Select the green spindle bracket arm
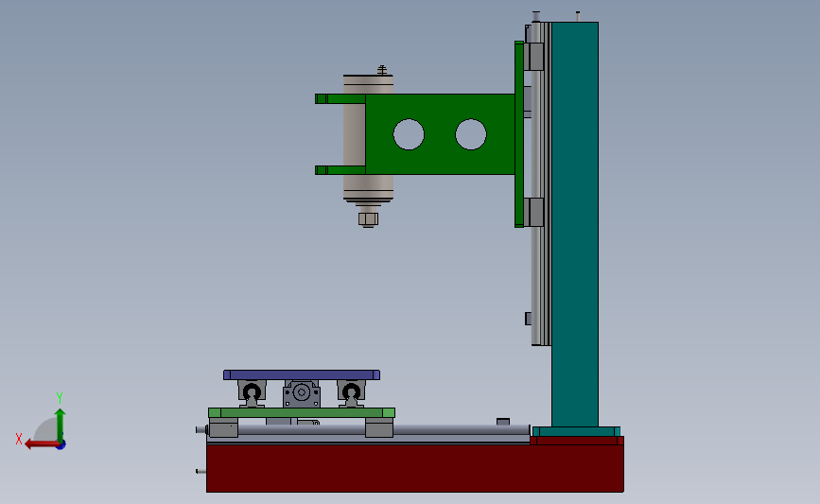The height and width of the screenshot is (504, 820). click(440, 134)
